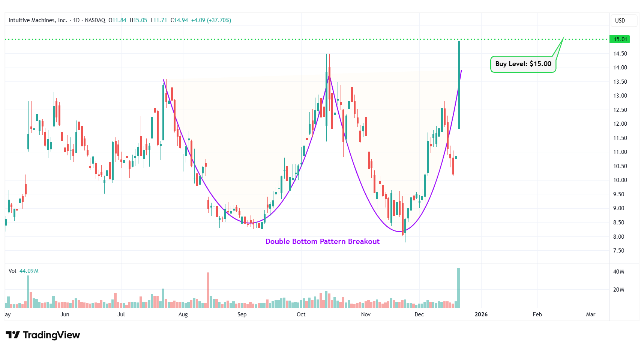The width and height of the screenshot is (644, 349).
Task: Click the Mar label on time axis
Action: tap(590, 314)
